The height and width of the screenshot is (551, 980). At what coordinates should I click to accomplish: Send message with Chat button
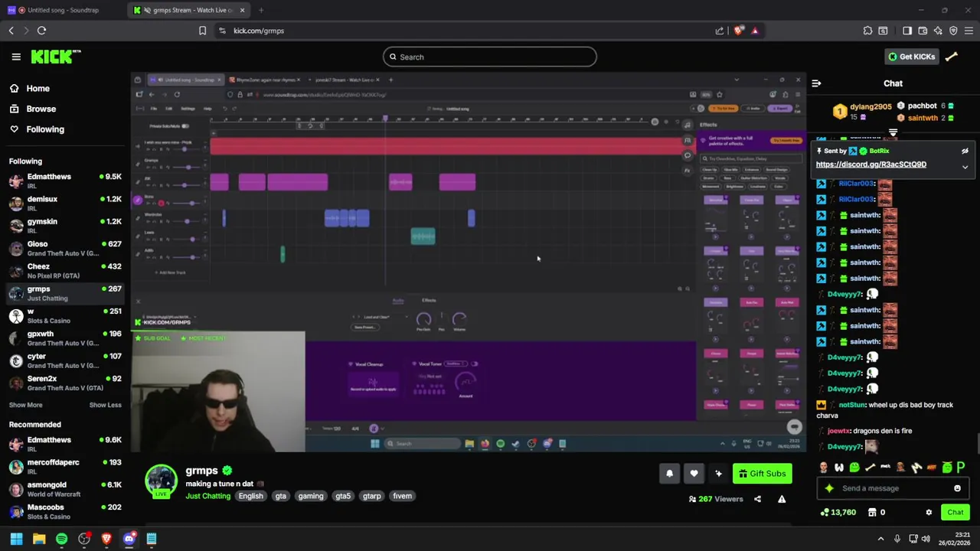[955, 513]
